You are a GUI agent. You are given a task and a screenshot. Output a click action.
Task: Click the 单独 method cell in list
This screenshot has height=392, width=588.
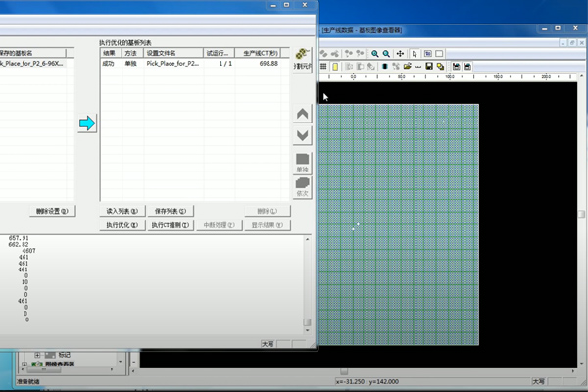(x=131, y=64)
